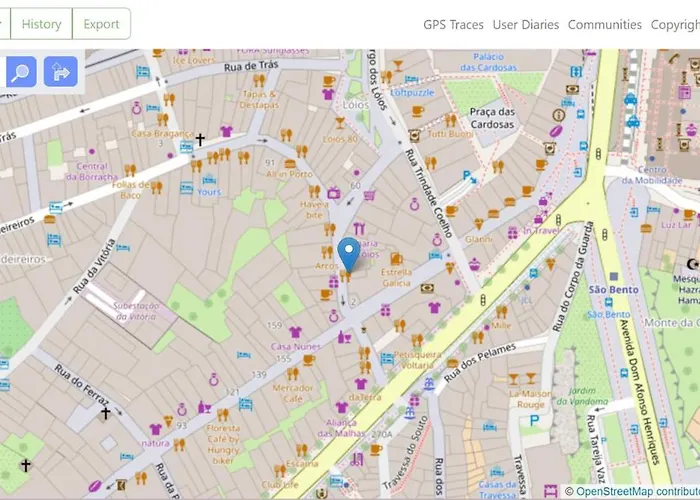
Task: Click the Floresta Café by Hungry biker label
Action: coord(223,444)
